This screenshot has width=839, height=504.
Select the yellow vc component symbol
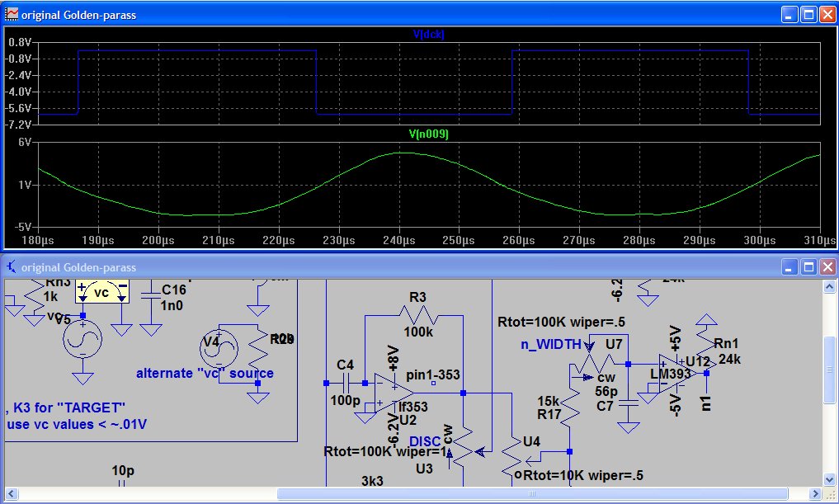click(101, 292)
